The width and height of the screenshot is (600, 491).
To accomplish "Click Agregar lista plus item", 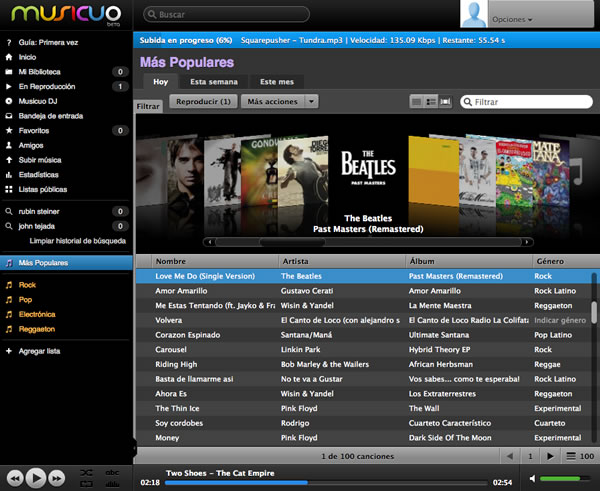I will [39, 351].
